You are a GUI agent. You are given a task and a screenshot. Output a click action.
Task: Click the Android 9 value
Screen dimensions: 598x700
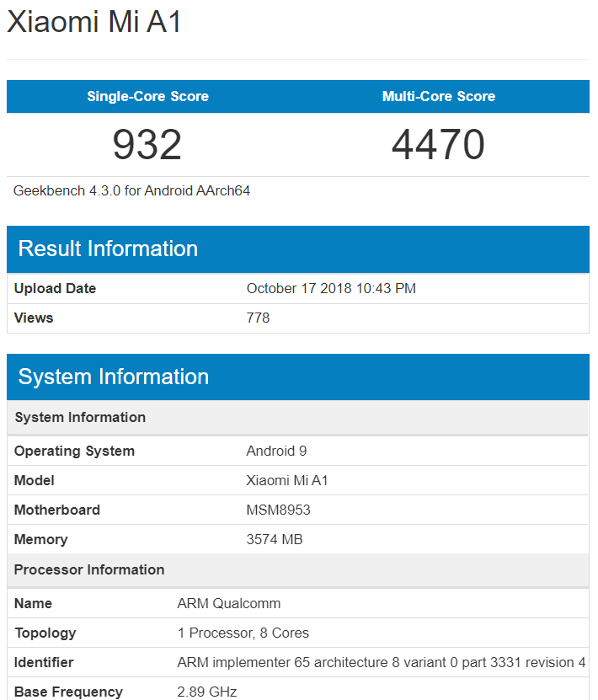277,451
